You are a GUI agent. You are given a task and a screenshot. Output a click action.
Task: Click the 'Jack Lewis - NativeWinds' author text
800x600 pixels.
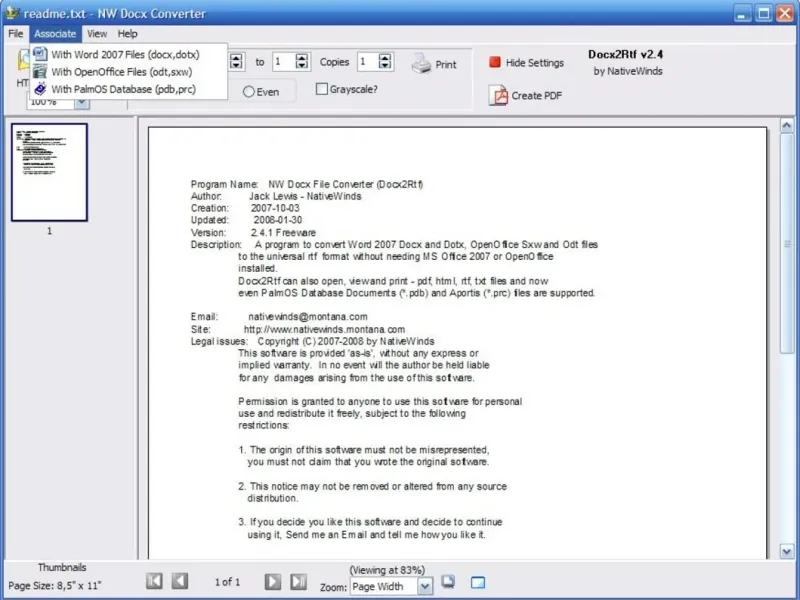tap(305, 196)
